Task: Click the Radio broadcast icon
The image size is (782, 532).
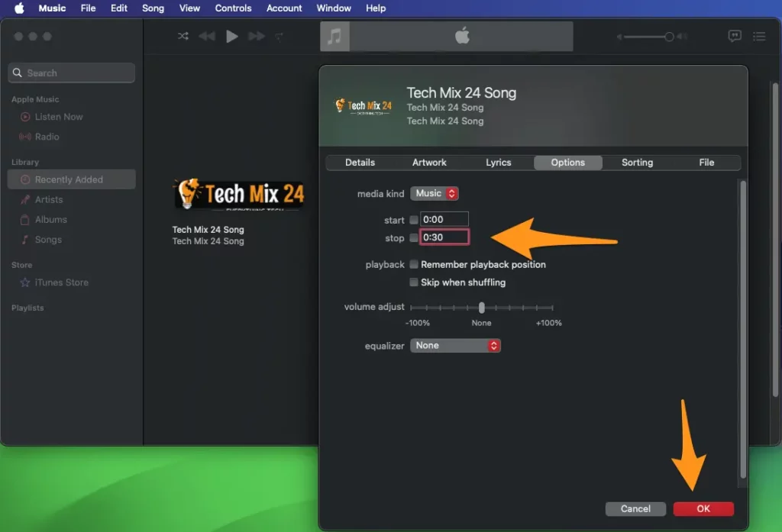Action: pyautogui.click(x=25, y=137)
